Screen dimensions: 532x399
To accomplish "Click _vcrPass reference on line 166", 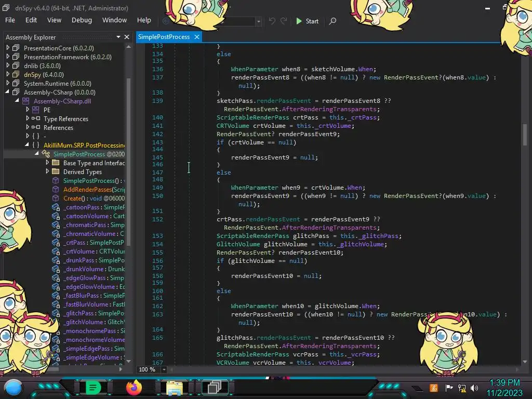I will coord(362,354).
